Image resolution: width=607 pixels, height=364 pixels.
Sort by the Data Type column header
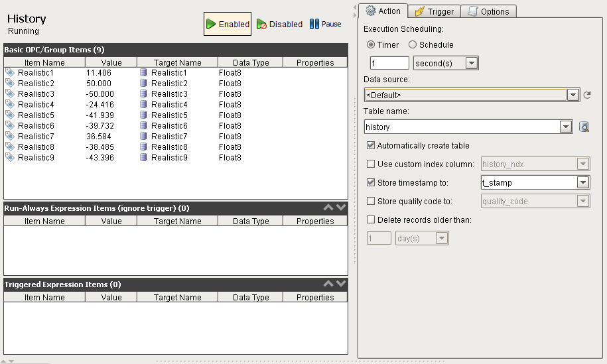point(250,62)
